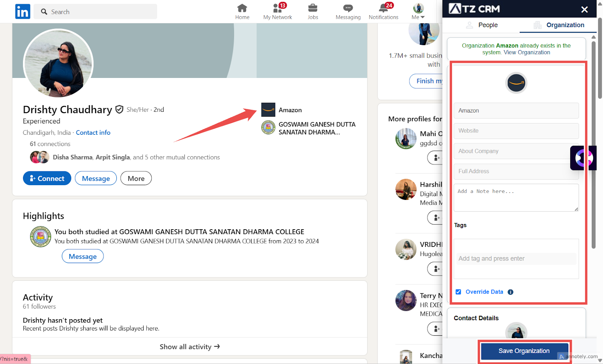Switch to the Organization tab
603x364 pixels.
click(x=559, y=25)
